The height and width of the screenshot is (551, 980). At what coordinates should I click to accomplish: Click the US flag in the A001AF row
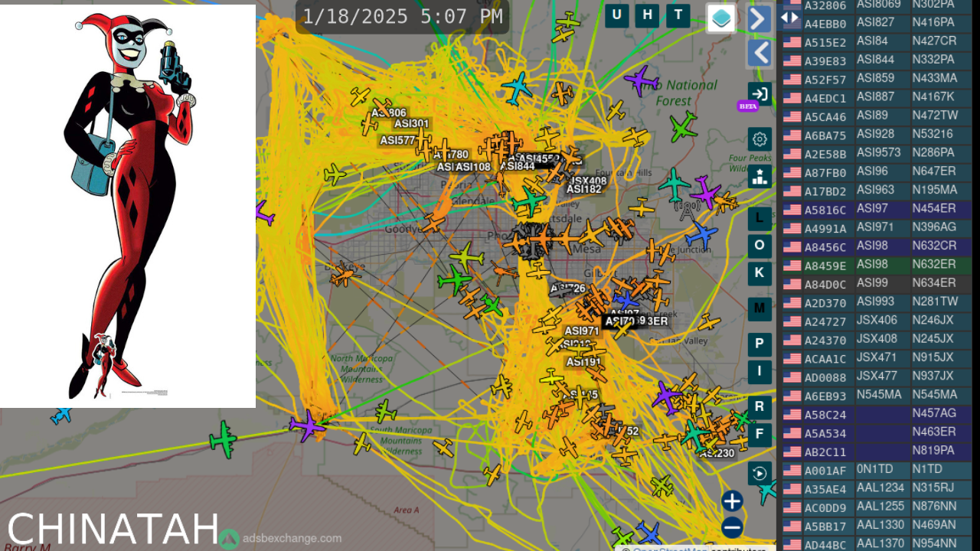pyautogui.click(x=792, y=471)
